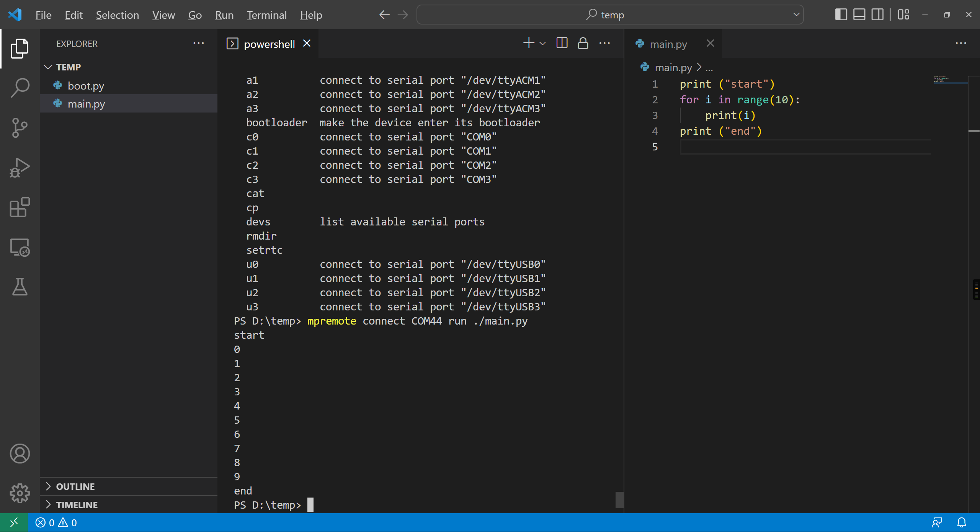Open the Selection menu
This screenshot has width=980, height=532.
(117, 15)
